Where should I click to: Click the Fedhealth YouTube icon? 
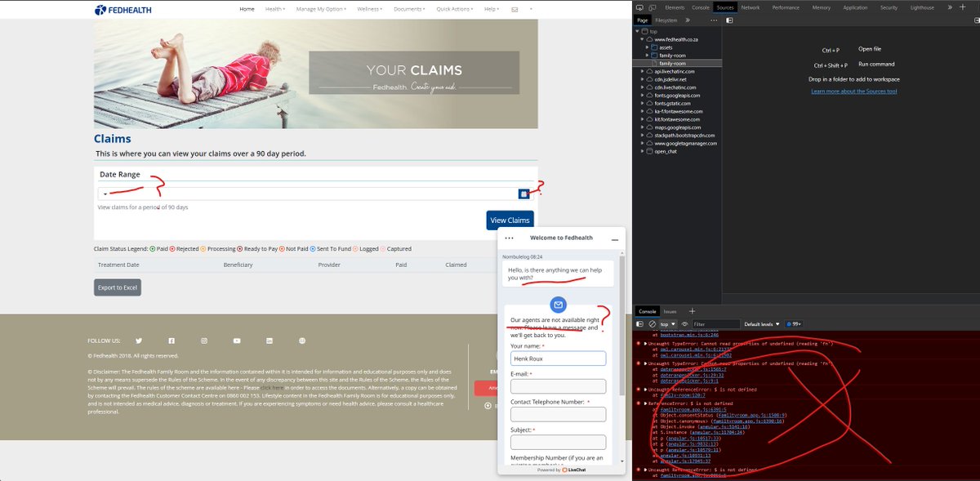[236, 341]
